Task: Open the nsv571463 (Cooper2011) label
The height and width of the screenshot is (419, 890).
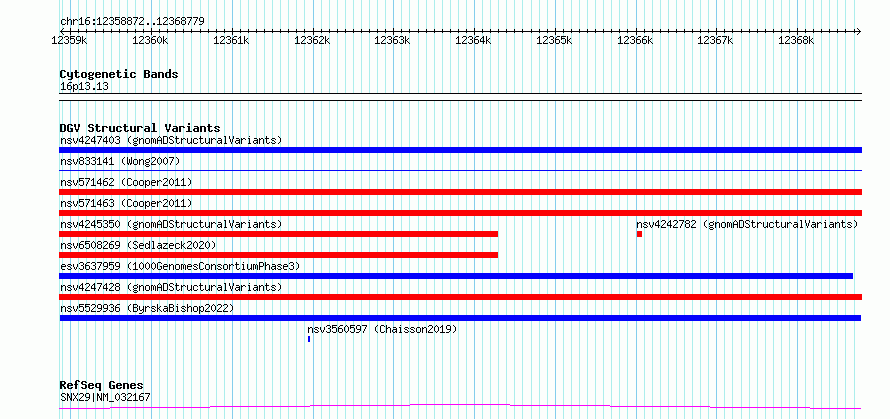Action: (126, 203)
